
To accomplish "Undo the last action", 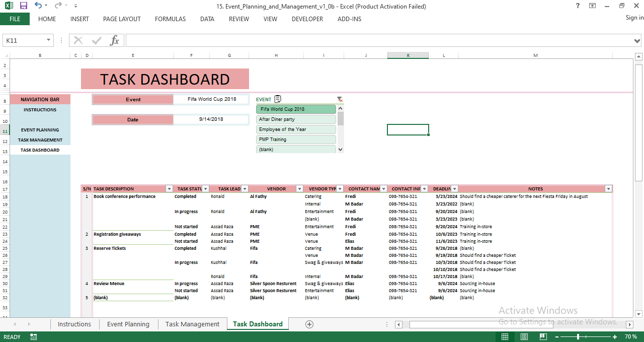I will tap(38, 6).
